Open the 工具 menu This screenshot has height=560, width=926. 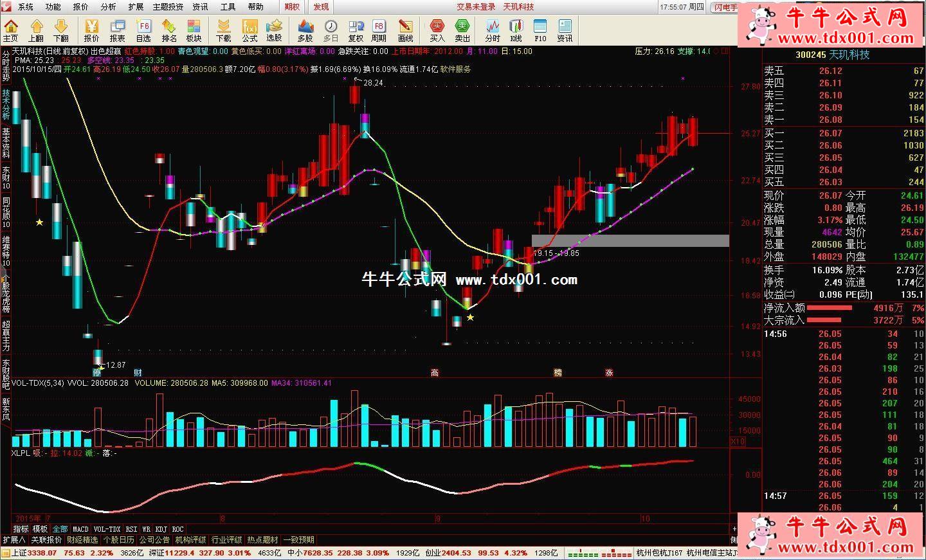pyautogui.click(x=228, y=6)
